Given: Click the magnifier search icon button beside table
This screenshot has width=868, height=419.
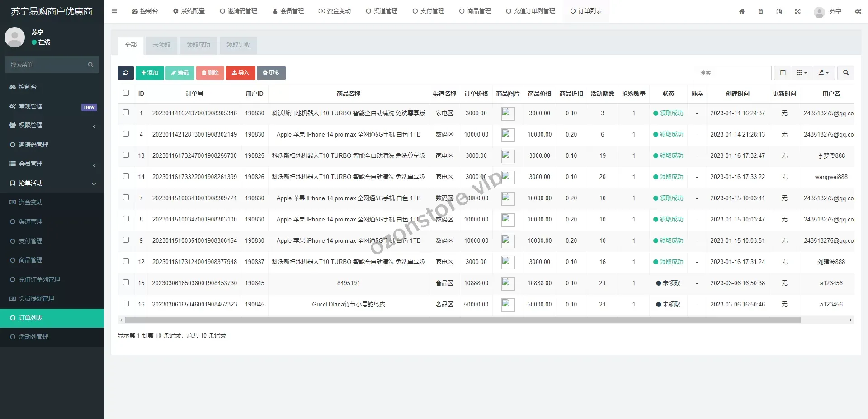Looking at the screenshot, I should tap(845, 73).
